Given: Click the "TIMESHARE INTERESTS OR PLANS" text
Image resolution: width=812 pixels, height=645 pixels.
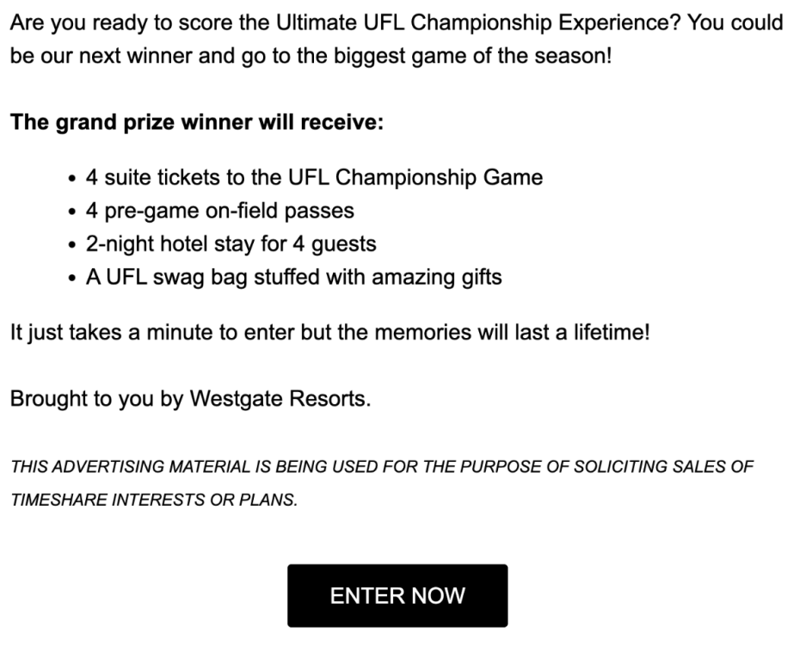Looking at the screenshot, I should (153, 501).
